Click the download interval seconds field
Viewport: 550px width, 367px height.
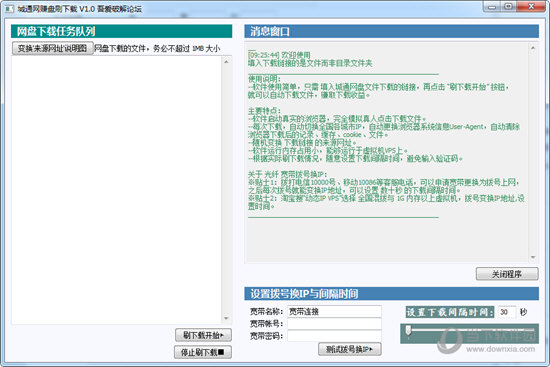[507, 312]
